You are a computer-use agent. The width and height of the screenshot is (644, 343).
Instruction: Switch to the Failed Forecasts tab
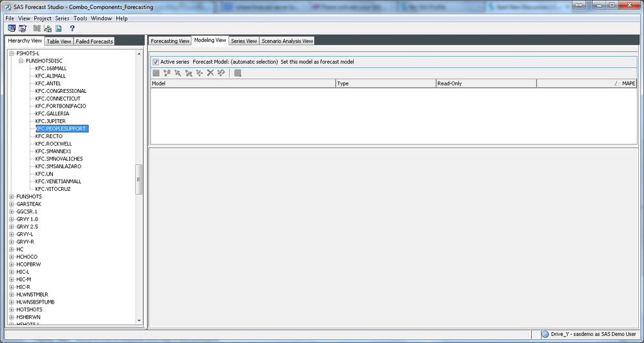[x=94, y=41]
